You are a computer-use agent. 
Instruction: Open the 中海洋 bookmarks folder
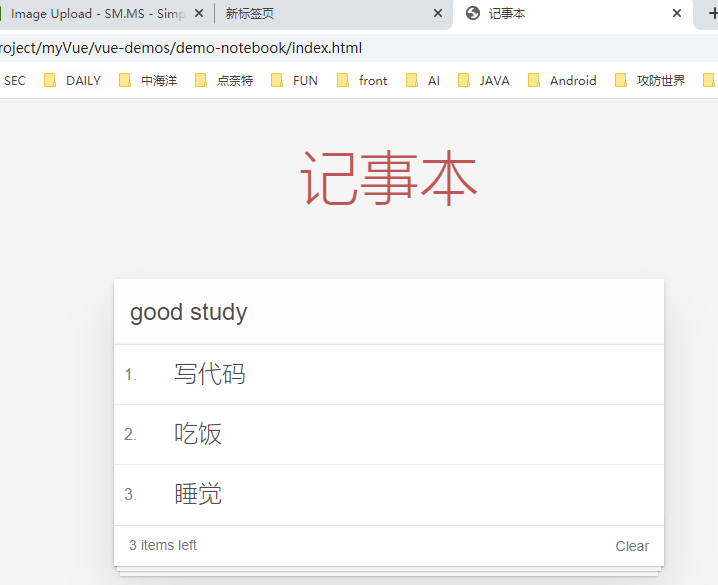coord(148,81)
